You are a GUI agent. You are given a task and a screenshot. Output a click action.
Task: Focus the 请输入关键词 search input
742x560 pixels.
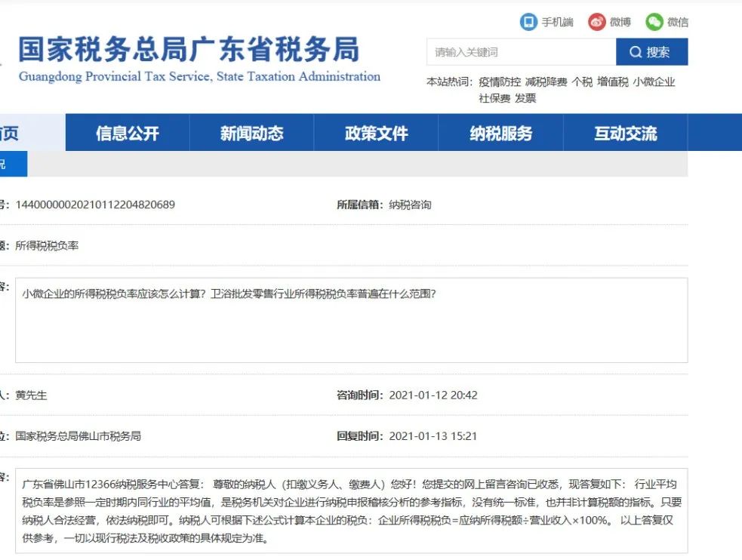point(521,52)
